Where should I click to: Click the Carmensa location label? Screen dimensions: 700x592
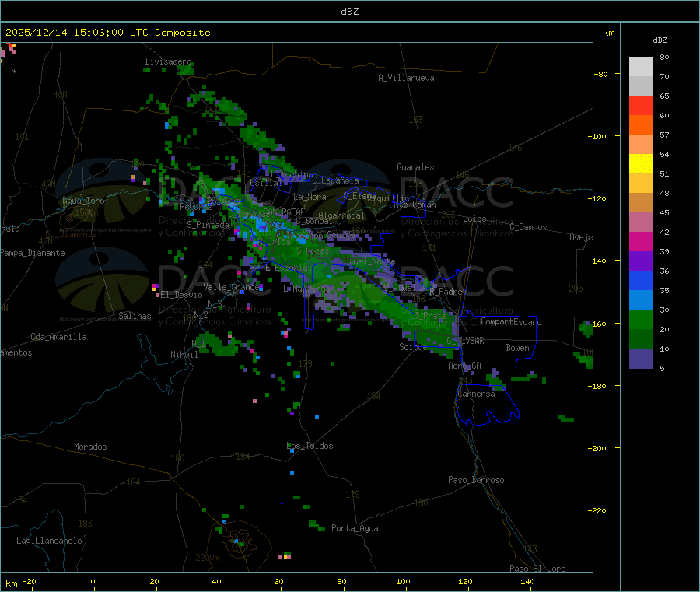coord(476,394)
